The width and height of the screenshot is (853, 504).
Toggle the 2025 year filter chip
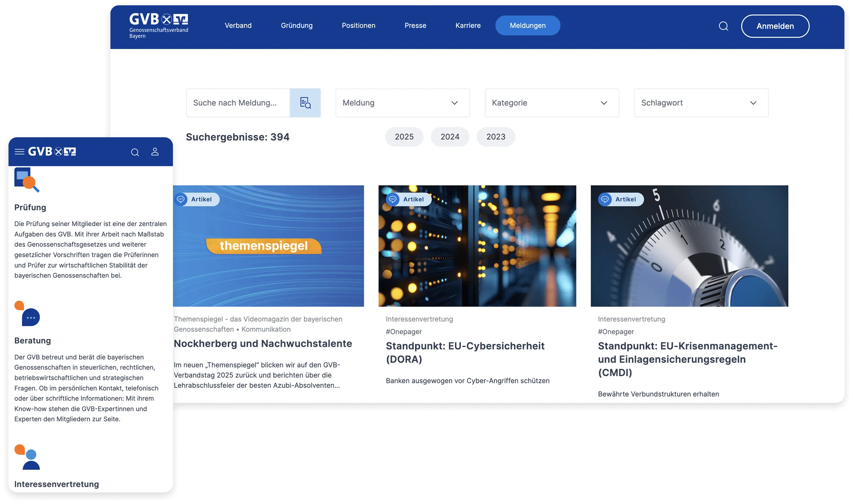coord(404,137)
